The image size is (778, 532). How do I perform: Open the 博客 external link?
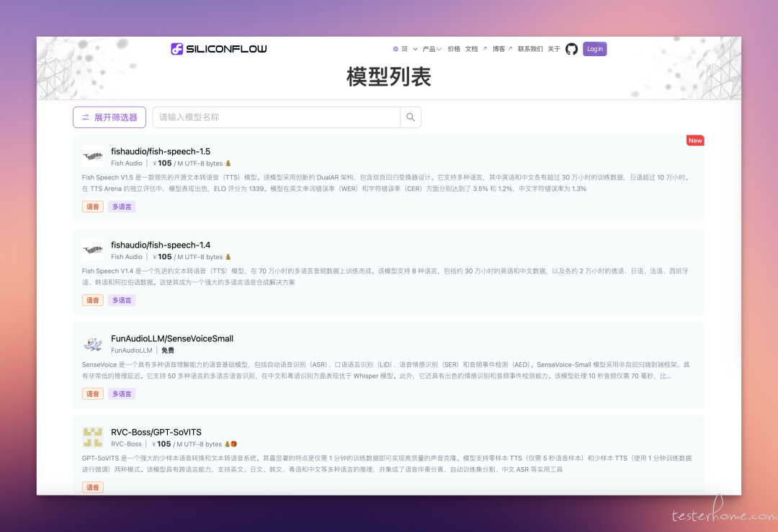tap(502, 49)
